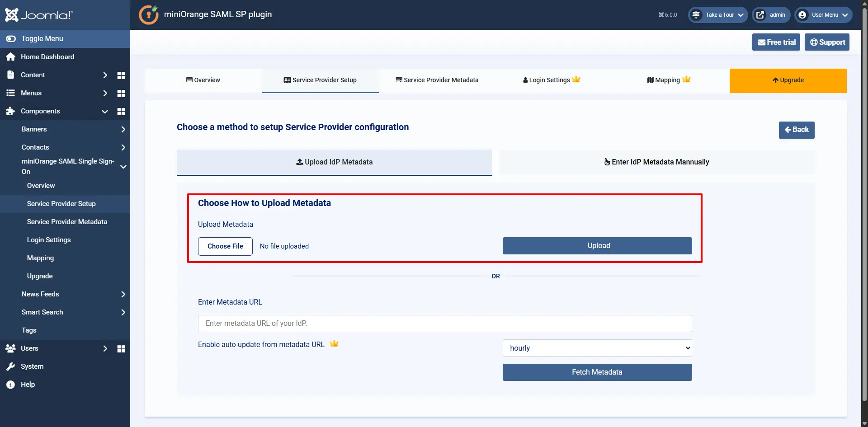Open the Upgrade tab
This screenshot has width=868, height=427.
pyautogui.click(x=788, y=80)
